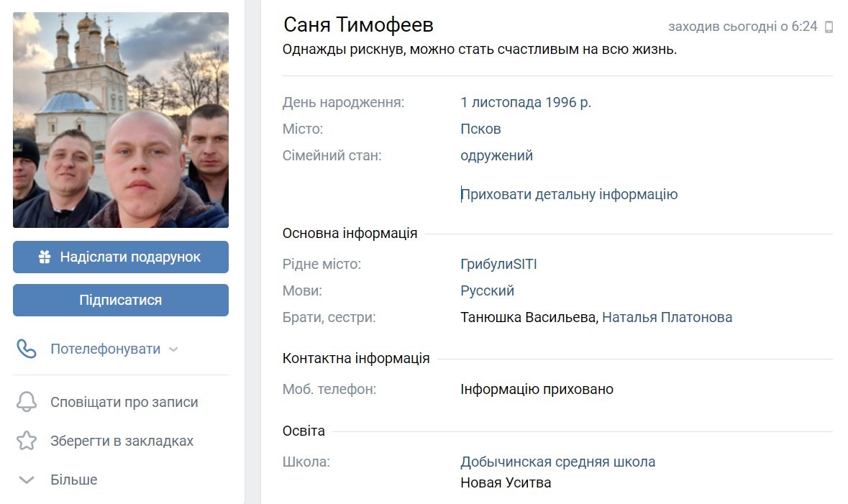Open Добычинская средняя школа link

[x=557, y=462]
